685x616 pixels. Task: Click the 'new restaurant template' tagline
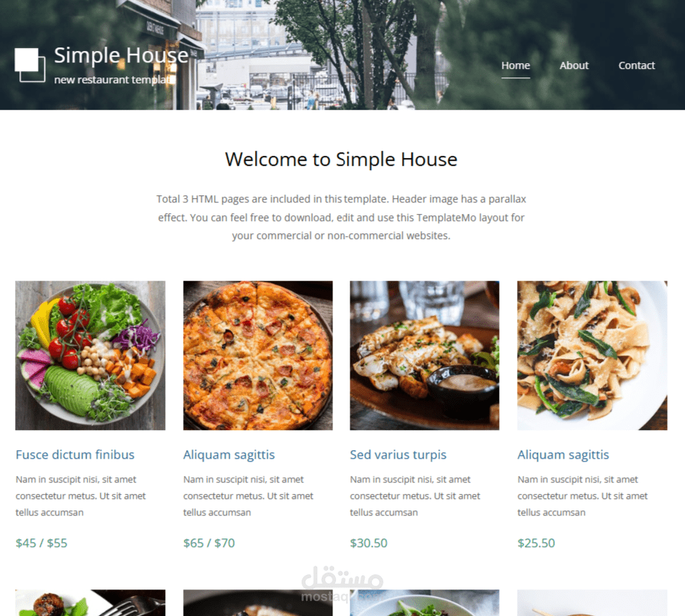click(x=114, y=80)
